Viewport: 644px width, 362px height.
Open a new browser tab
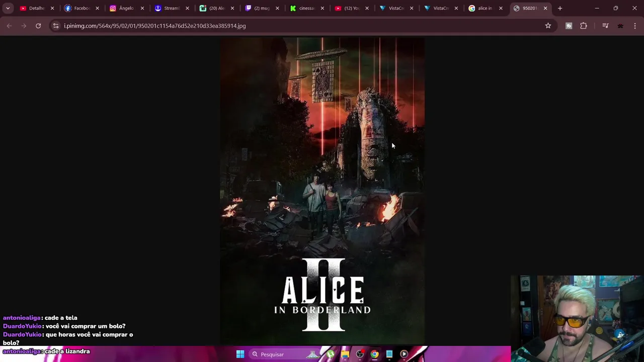click(x=560, y=8)
